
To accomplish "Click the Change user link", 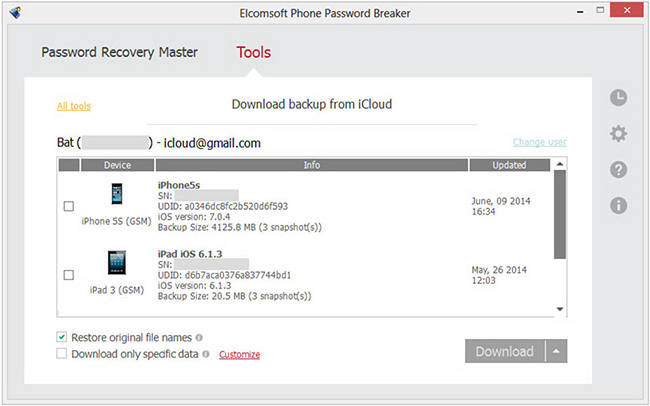I will (x=539, y=143).
